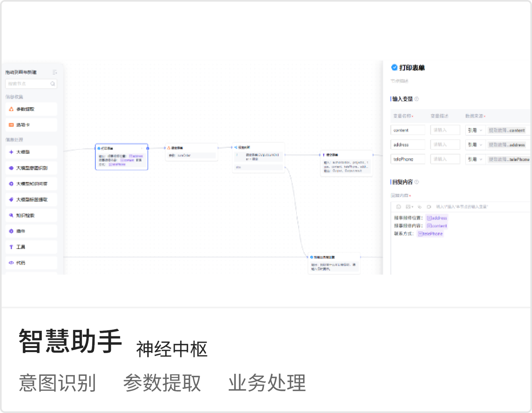Open 引用 dropdown for content variable
Screen dimensions: 532x413
pyautogui.click(x=475, y=130)
